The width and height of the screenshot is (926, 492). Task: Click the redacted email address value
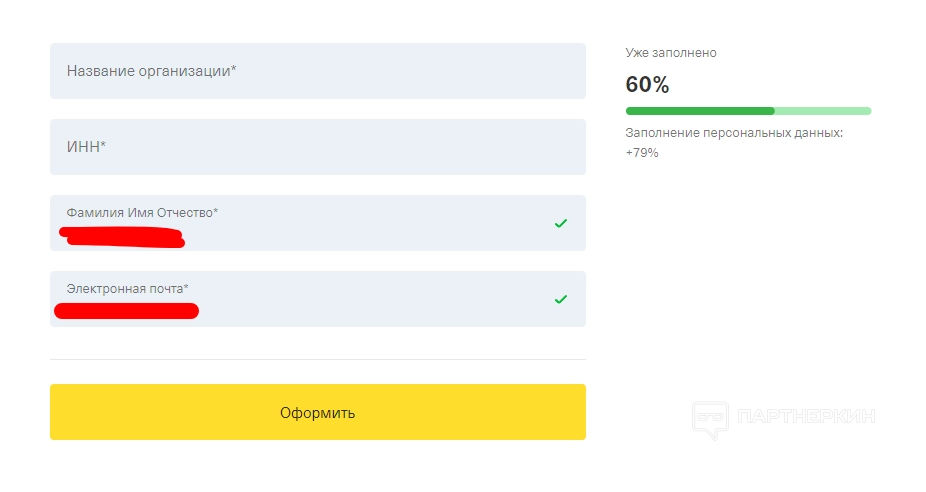coord(126,311)
